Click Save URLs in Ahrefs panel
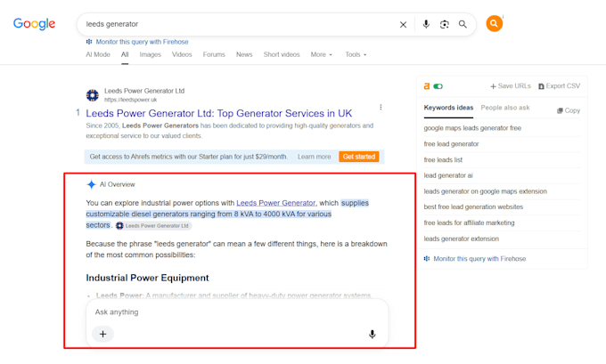Viewport: 606px width, 364px height. (511, 86)
